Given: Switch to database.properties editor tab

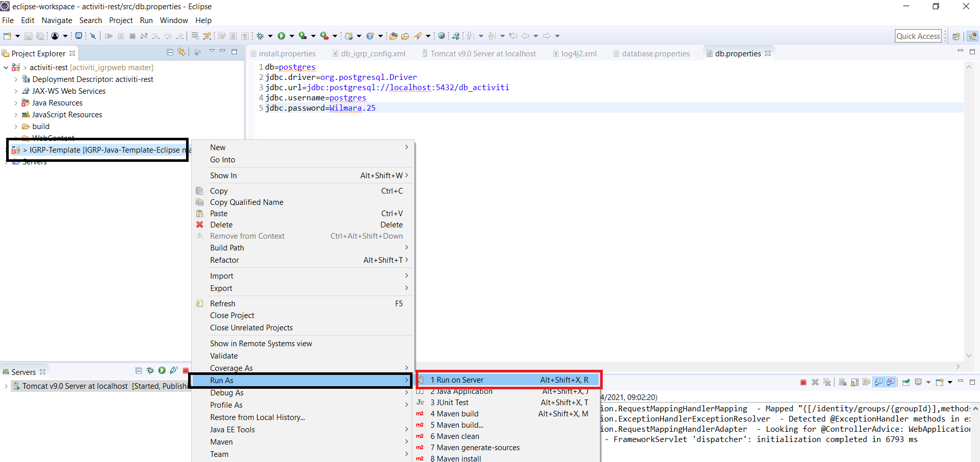Looking at the screenshot, I should [651, 54].
